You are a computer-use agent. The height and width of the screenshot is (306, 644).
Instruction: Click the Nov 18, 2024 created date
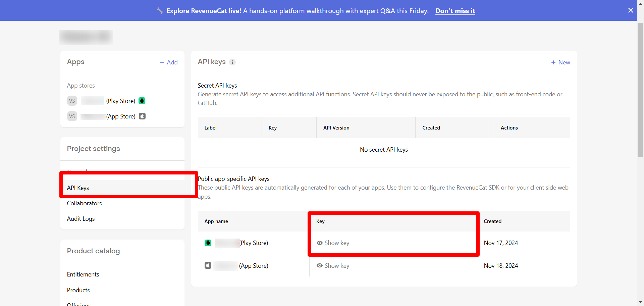pos(501,266)
